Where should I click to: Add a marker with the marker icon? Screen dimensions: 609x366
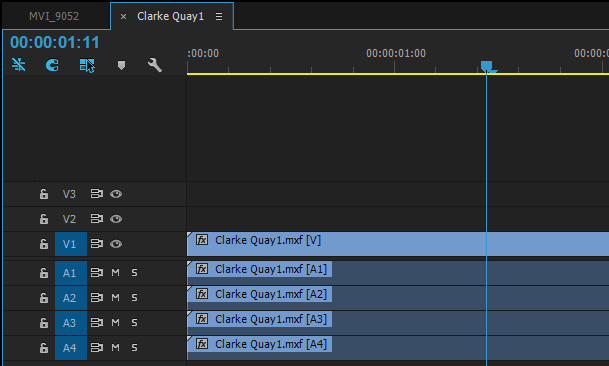point(121,65)
